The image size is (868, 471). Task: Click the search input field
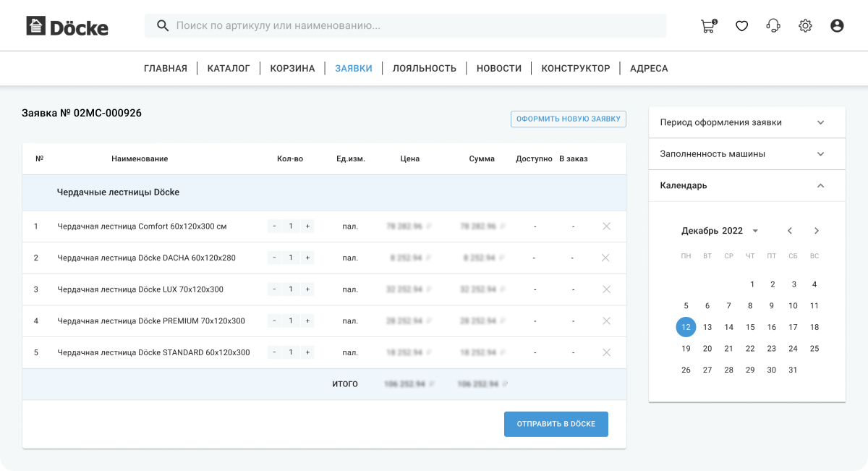405,26
